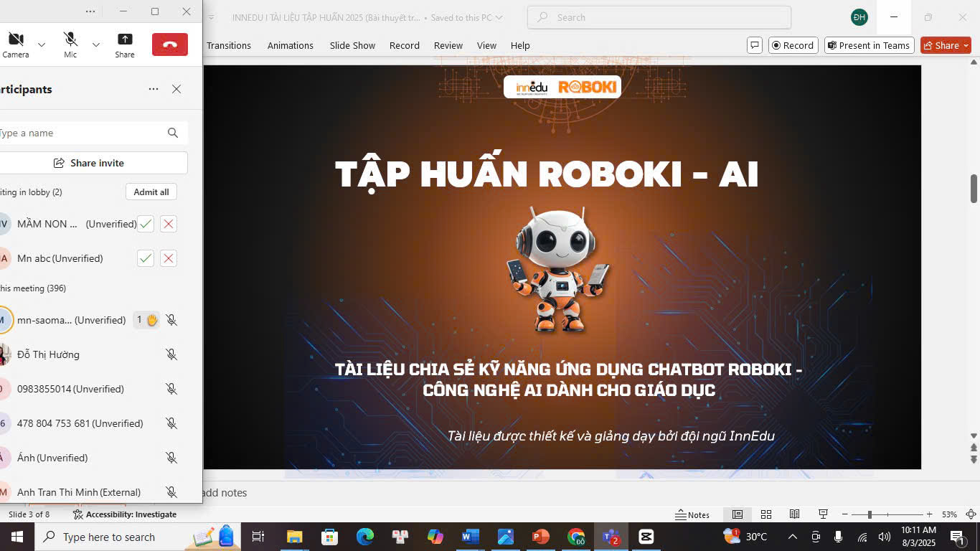This screenshot has width=980, height=551.
Task: Switch to Normal view
Action: click(x=737, y=514)
